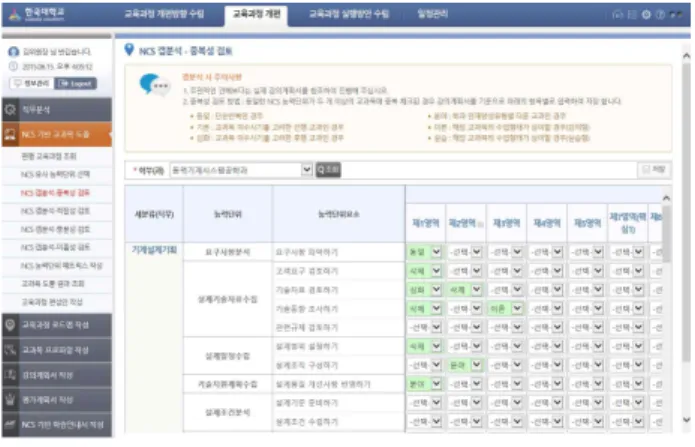The width and height of the screenshot is (695, 447).
Task: Click the page scrollbar down arrow
Action: pyautogui.click(x=686, y=420)
